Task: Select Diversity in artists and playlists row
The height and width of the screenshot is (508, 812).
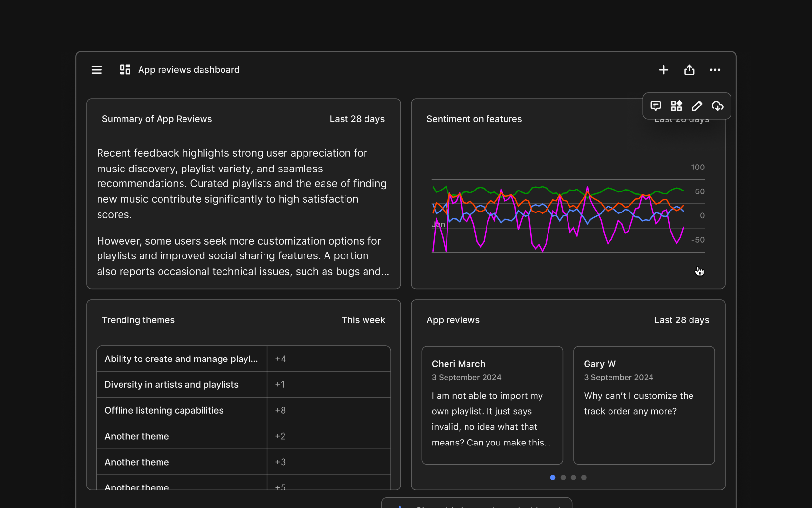Action: [x=171, y=384]
